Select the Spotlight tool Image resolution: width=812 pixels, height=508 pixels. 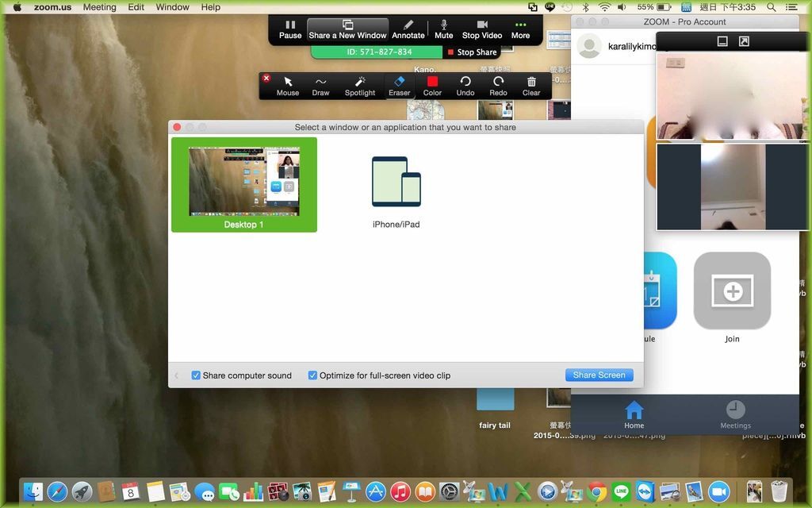(360, 86)
